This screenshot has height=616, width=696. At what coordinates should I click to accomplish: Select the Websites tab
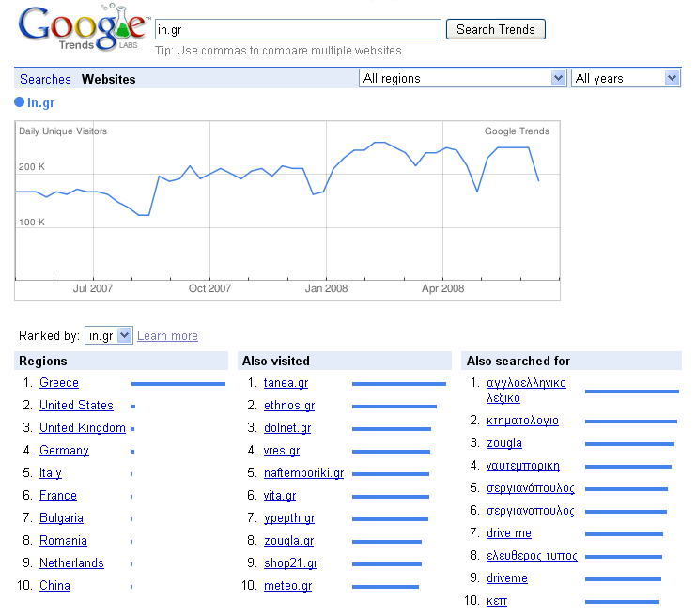(108, 79)
